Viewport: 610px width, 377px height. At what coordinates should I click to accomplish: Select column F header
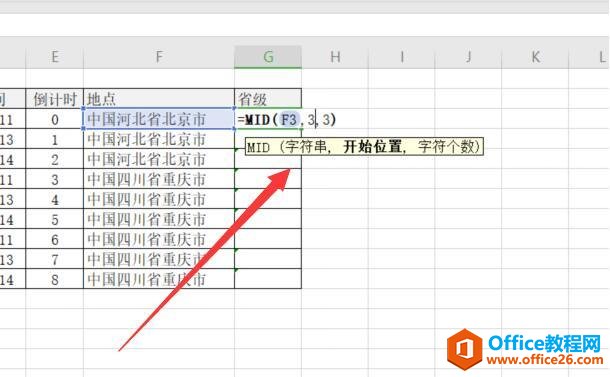click(x=159, y=57)
